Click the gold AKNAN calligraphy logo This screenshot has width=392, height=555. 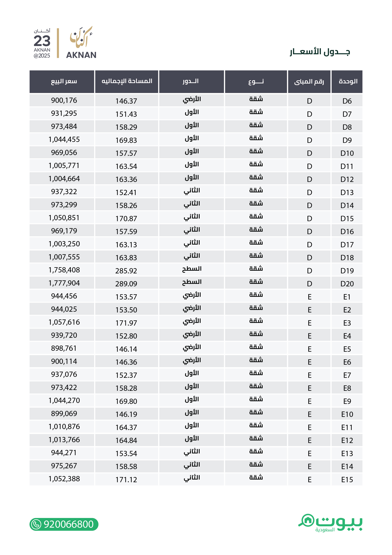(81, 42)
